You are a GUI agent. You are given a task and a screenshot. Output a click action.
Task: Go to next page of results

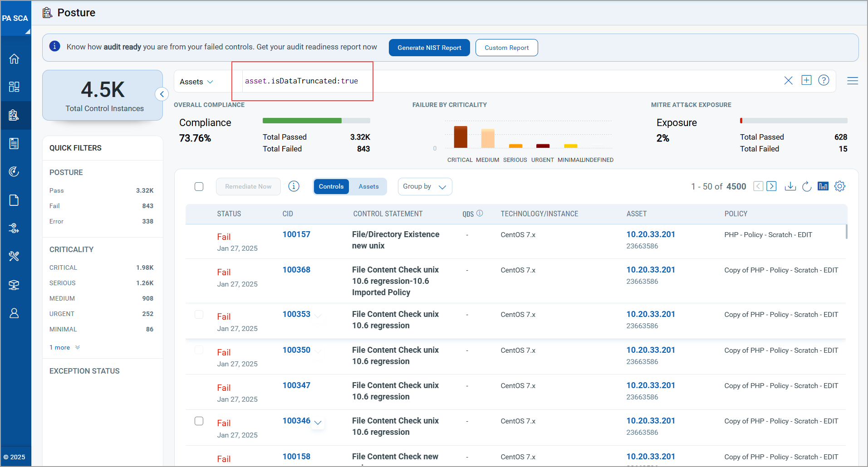(771, 186)
